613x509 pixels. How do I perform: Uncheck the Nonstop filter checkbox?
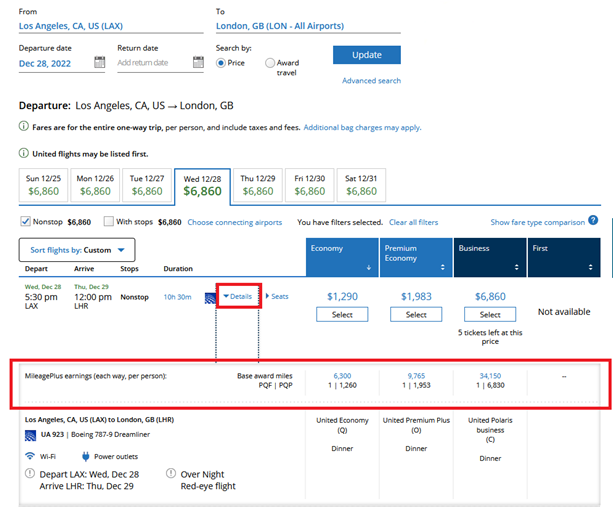click(25, 221)
